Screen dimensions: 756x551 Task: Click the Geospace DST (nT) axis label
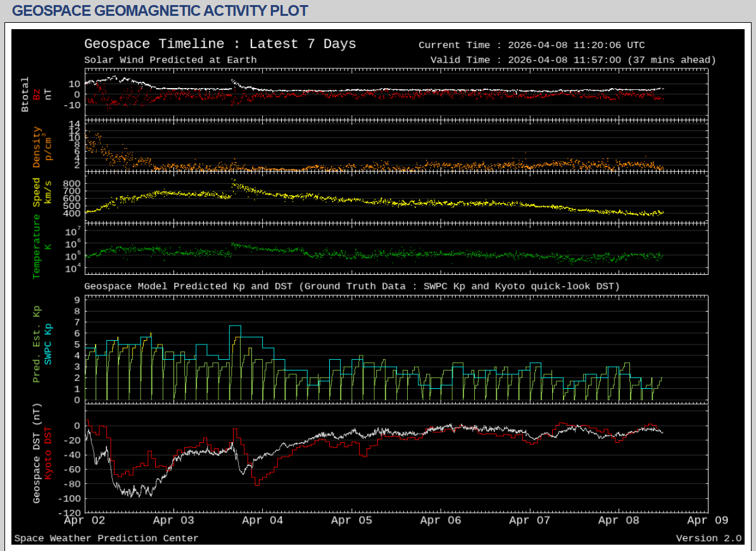click(37, 453)
